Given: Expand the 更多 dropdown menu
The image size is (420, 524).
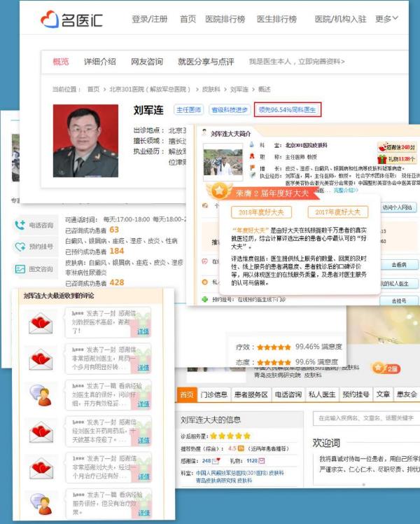Looking at the screenshot, I should pos(386,19).
